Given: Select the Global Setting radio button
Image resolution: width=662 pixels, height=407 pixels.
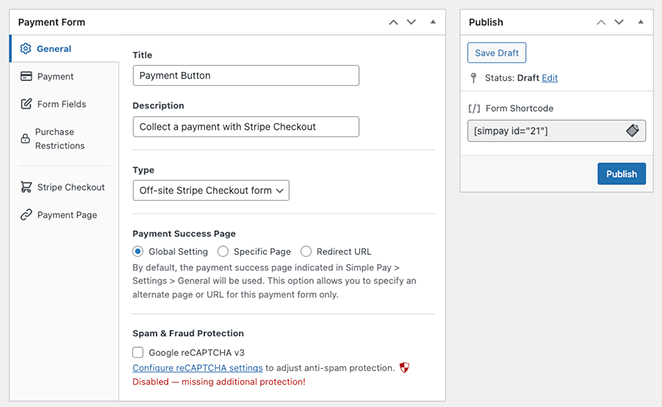Looking at the screenshot, I should 138,251.
